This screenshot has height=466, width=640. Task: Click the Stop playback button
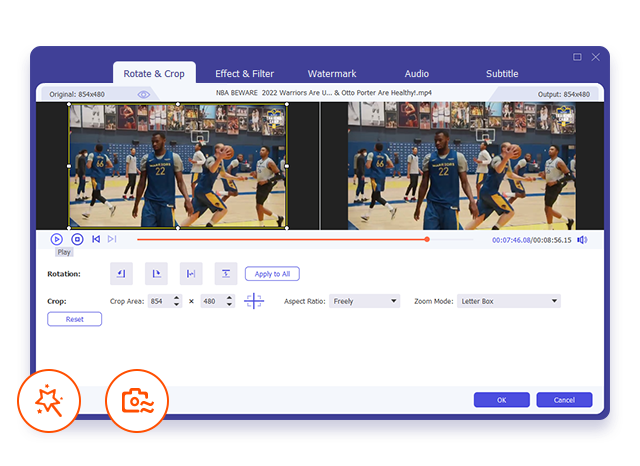pyautogui.click(x=77, y=239)
